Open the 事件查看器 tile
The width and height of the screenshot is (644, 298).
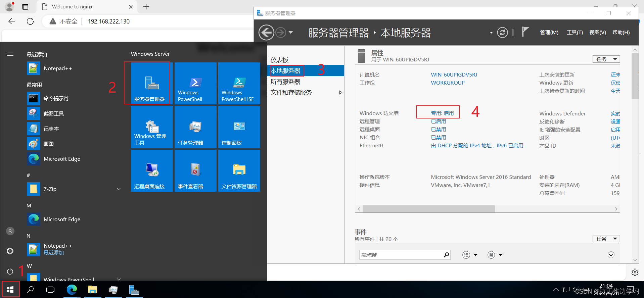click(x=195, y=170)
